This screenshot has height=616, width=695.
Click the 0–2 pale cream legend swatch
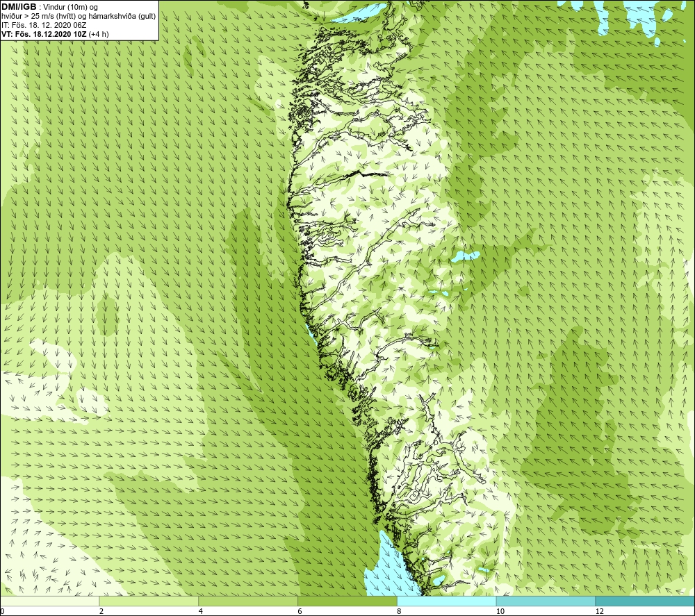[49, 601]
